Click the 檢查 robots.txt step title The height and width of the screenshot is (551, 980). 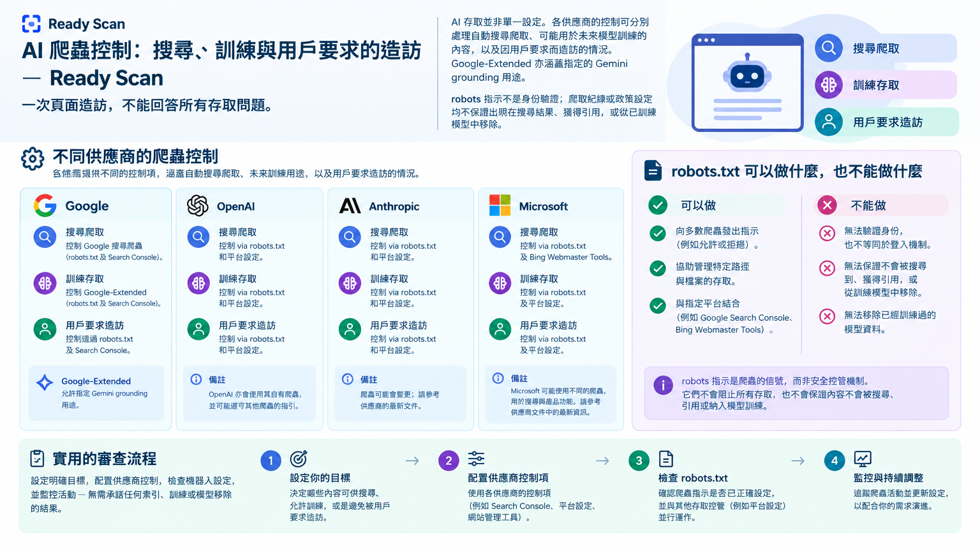[693, 478]
